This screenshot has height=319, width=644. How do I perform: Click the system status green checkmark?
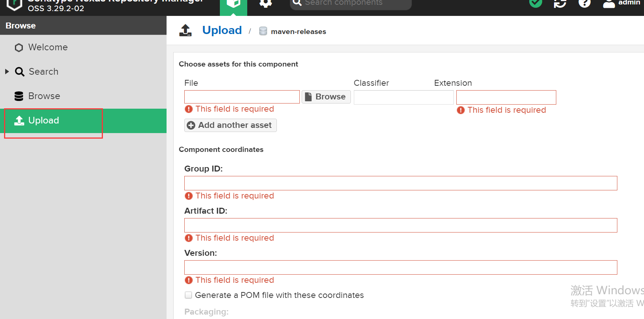coord(536,3)
